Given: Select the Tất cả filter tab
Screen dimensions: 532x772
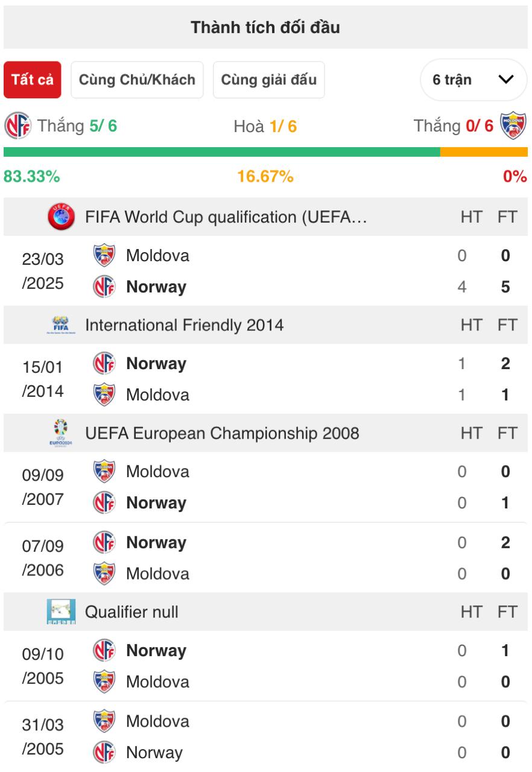Looking at the screenshot, I should (33, 80).
